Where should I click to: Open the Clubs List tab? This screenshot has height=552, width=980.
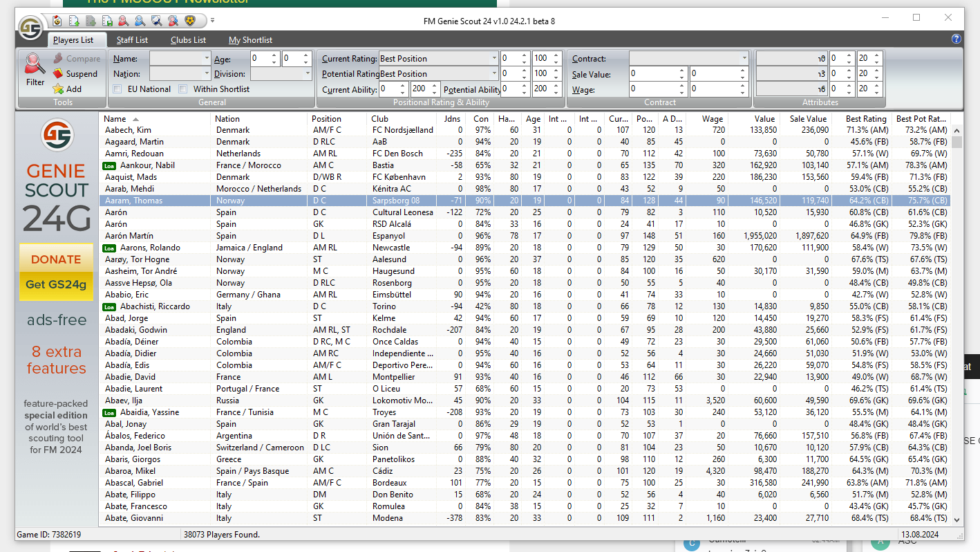[x=188, y=40]
